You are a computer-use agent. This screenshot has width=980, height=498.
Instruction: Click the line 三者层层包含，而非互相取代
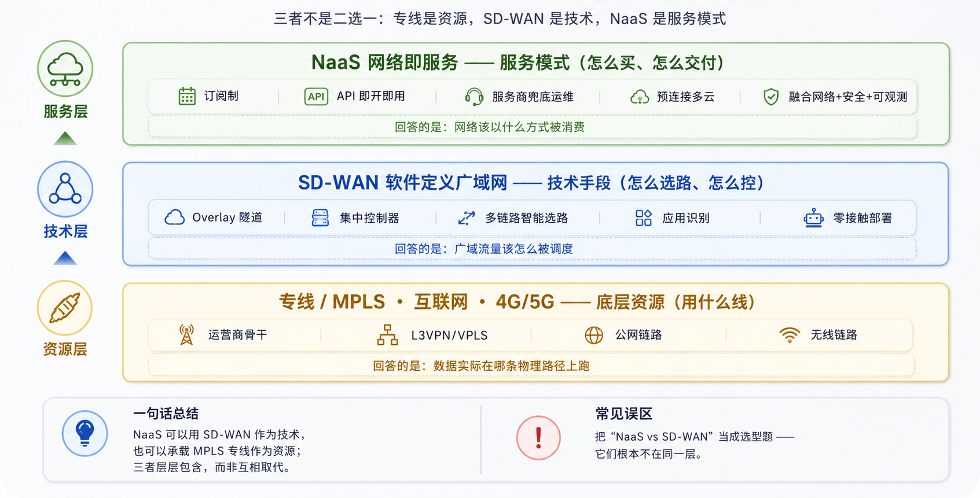(212, 467)
